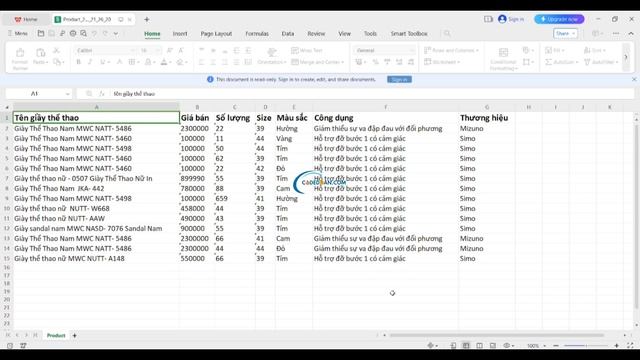Open a new tab with plus icon

(x=147, y=19)
